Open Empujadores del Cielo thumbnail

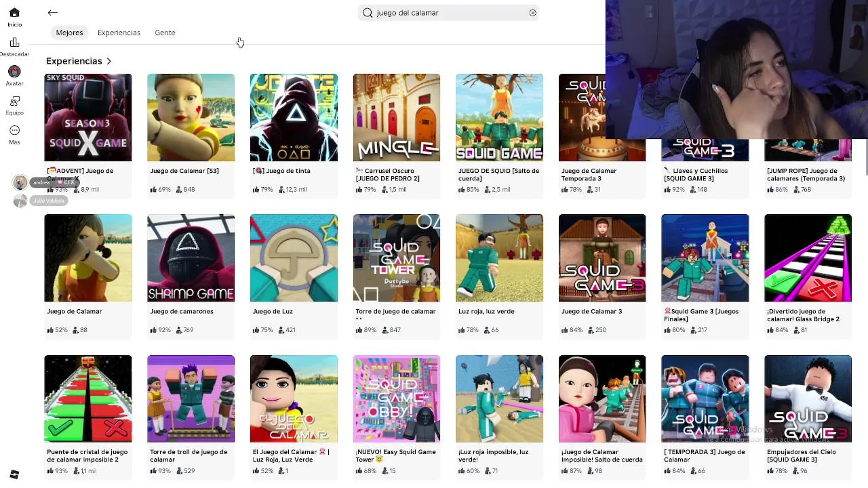click(x=808, y=399)
